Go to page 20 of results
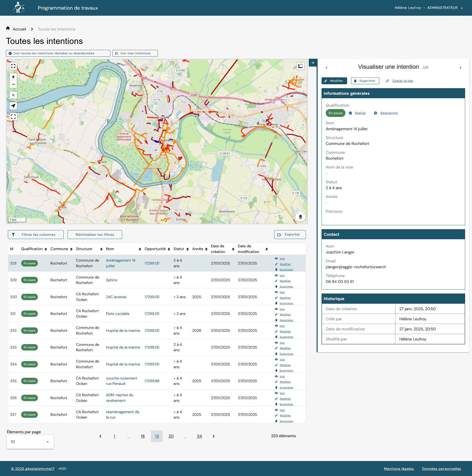 pos(171,436)
